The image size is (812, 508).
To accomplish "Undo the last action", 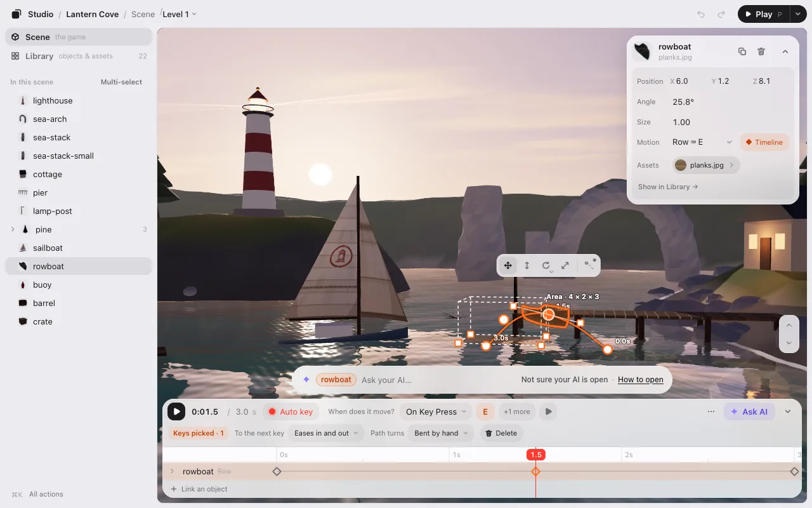I will [701, 14].
